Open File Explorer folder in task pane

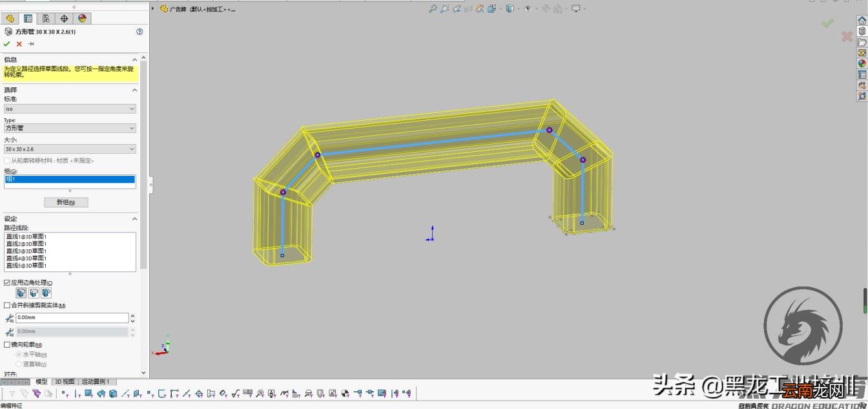pyautogui.click(x=862, y=42)
